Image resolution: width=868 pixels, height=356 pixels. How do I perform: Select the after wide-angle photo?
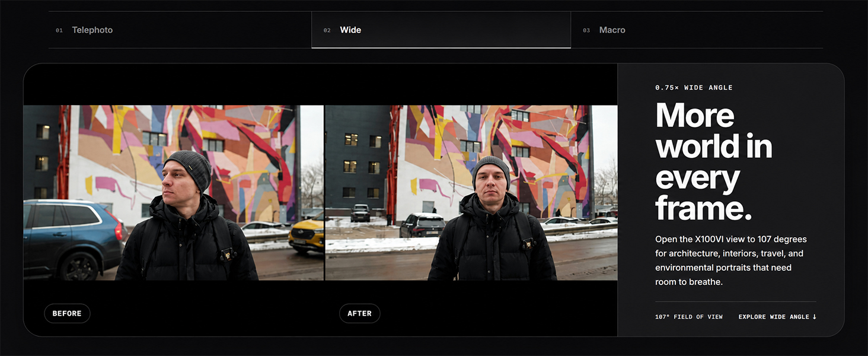(471, 193)
